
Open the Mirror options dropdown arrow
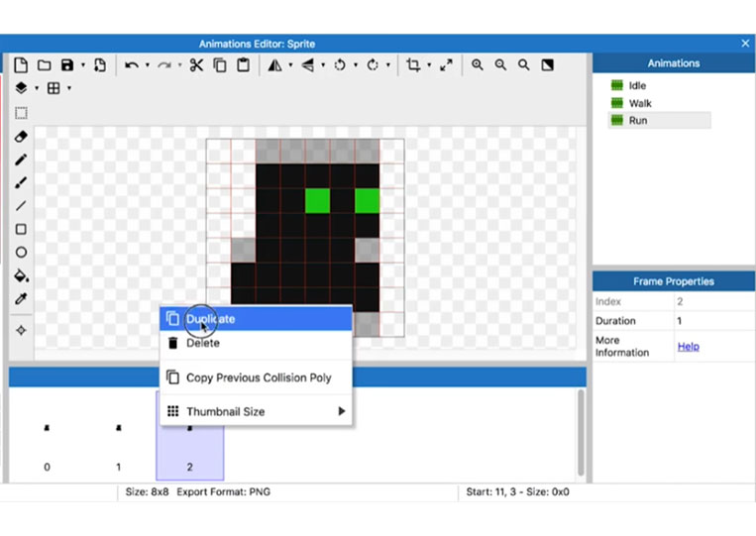pos(290,65)
